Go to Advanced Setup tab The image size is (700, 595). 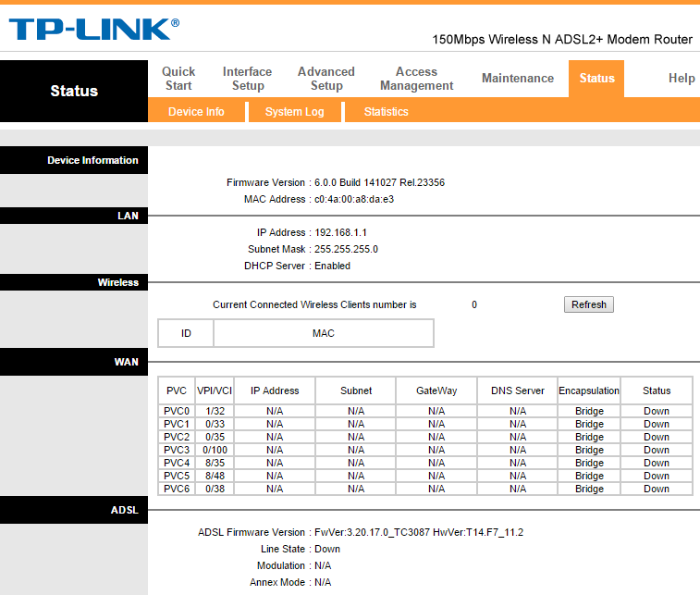pyautogui.click(x=326, y=79)
